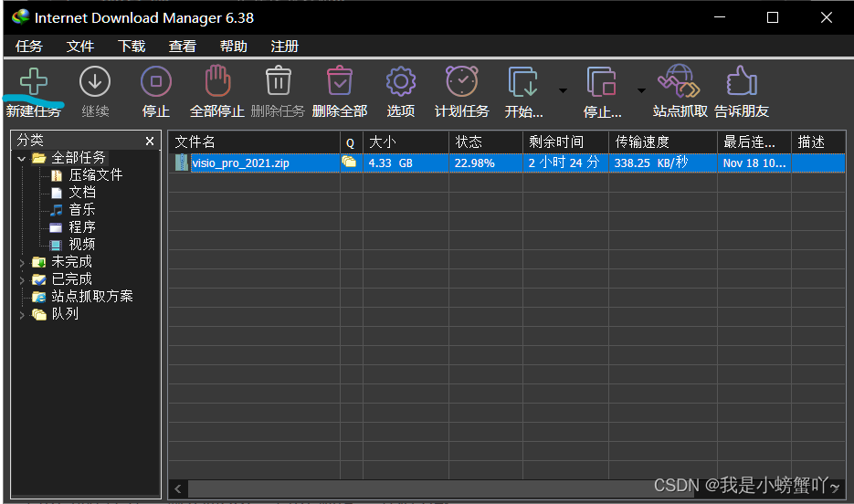Screen dimensions: 854x504
Task: Open dropdown arrow next to Stop queue (停止...)
Action: [641, 90]
